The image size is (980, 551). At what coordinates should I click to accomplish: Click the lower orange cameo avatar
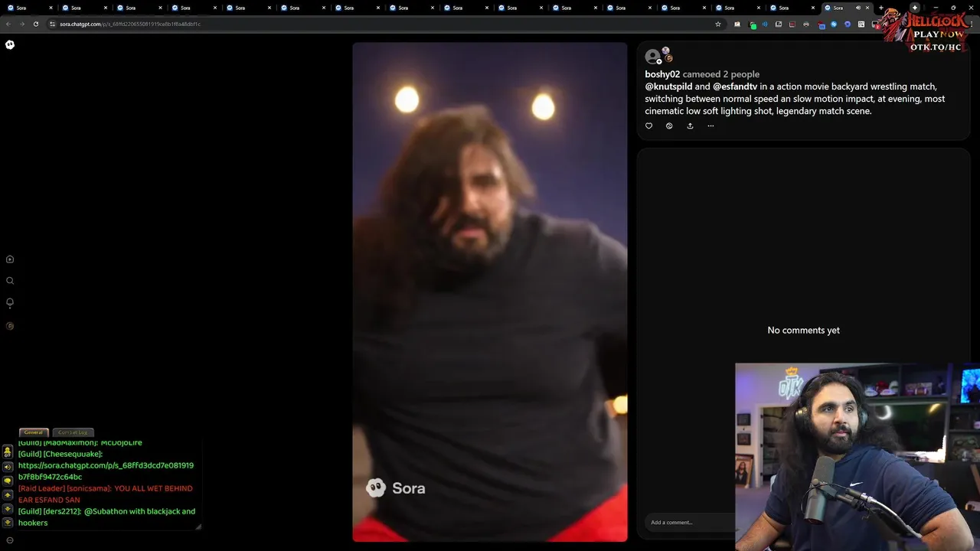[x=668, y=58]
